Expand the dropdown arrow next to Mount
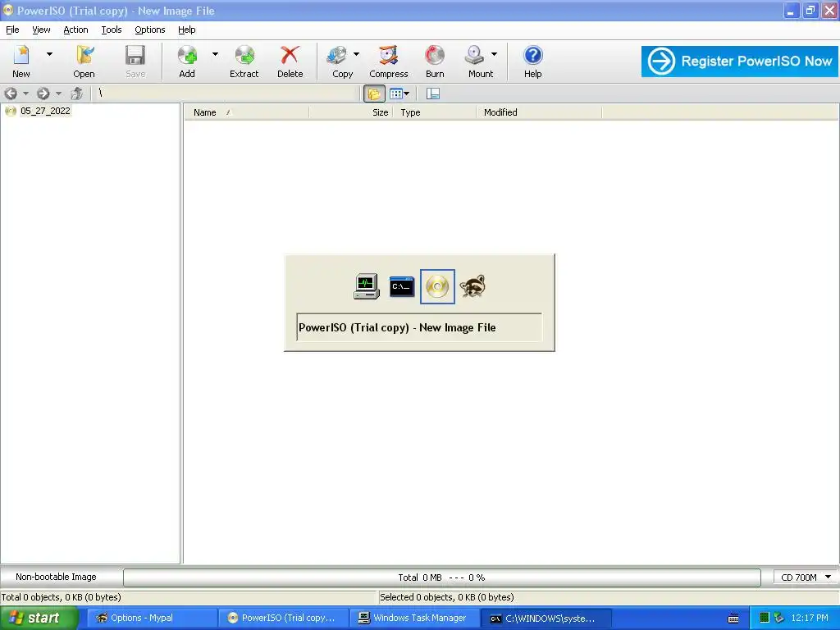Image resolution: width=840 pixels, height=630 pixels. click(494, 54)
